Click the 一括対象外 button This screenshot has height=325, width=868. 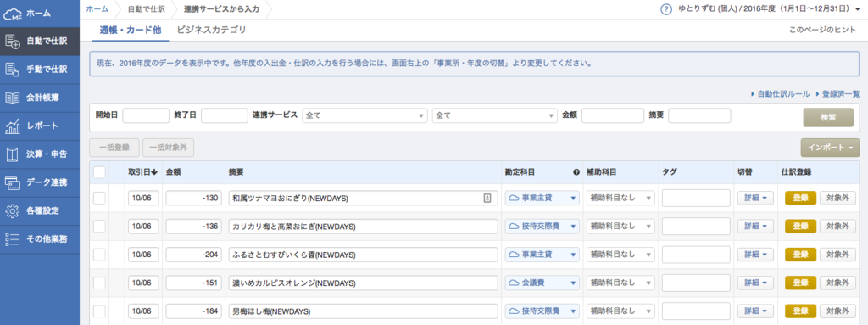[x=169, y=148]
